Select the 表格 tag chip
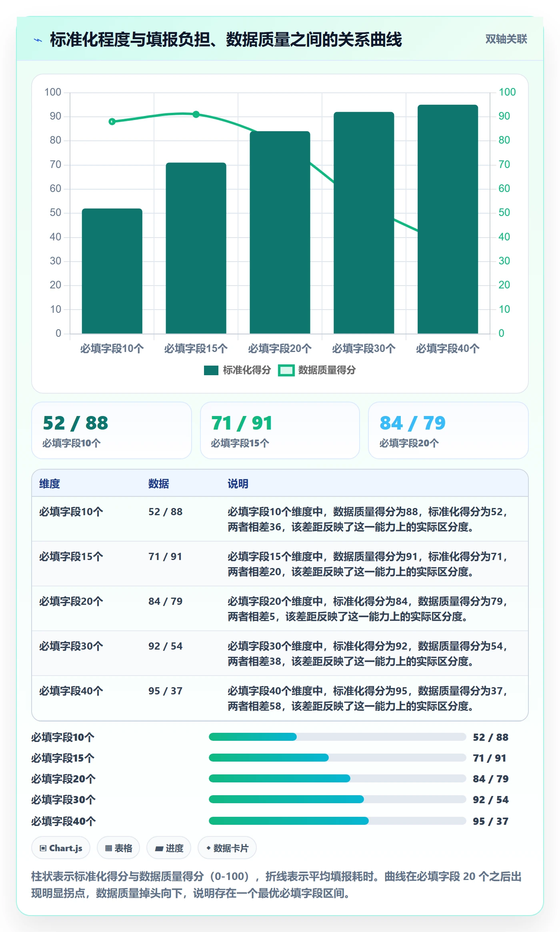Viewport: 560px width, 932px height. (x=118, y=848)
